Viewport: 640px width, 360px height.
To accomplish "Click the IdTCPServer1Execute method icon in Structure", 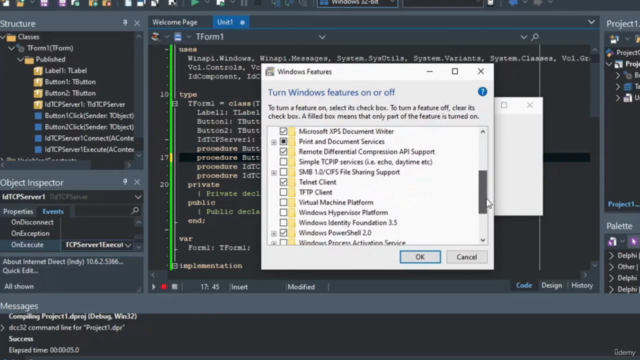I will point(38,150).
